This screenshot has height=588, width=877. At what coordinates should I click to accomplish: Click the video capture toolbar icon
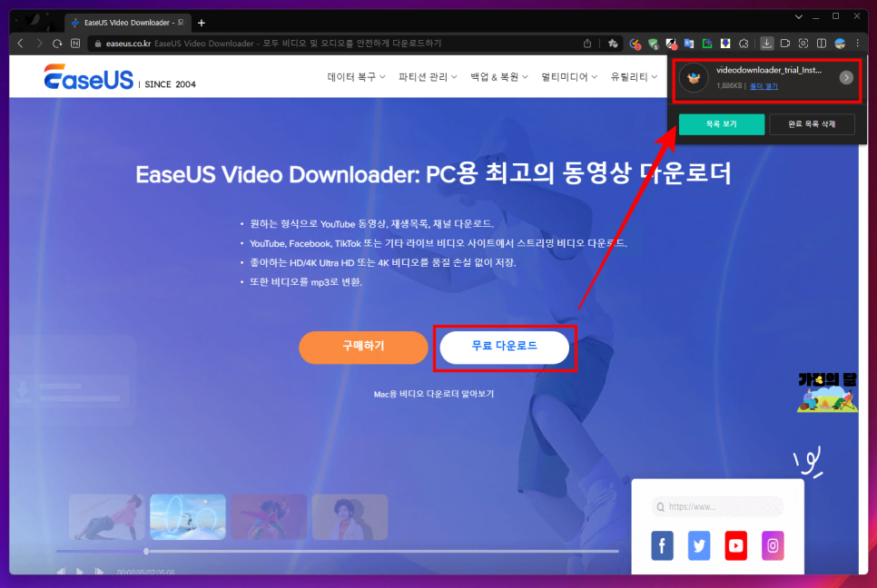[785, 43]
